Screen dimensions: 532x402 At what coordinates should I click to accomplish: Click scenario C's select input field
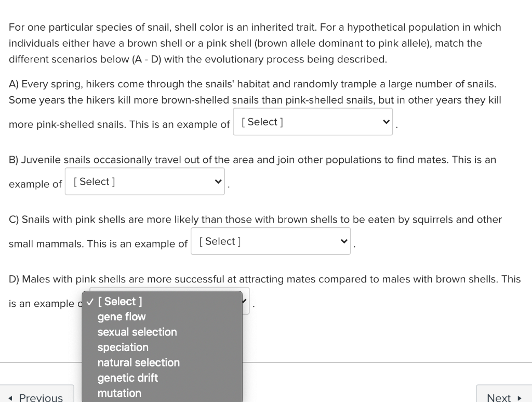click(x=270, y=241)
